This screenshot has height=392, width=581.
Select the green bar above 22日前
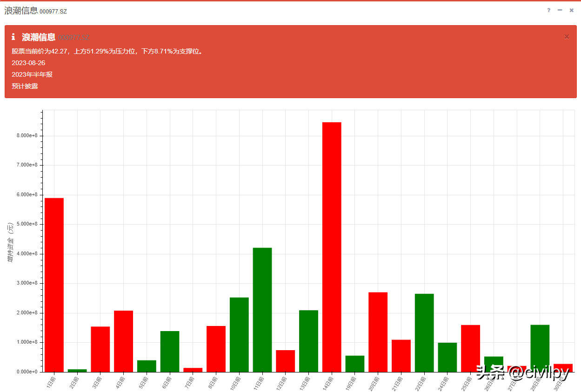(x=424, y=333)
